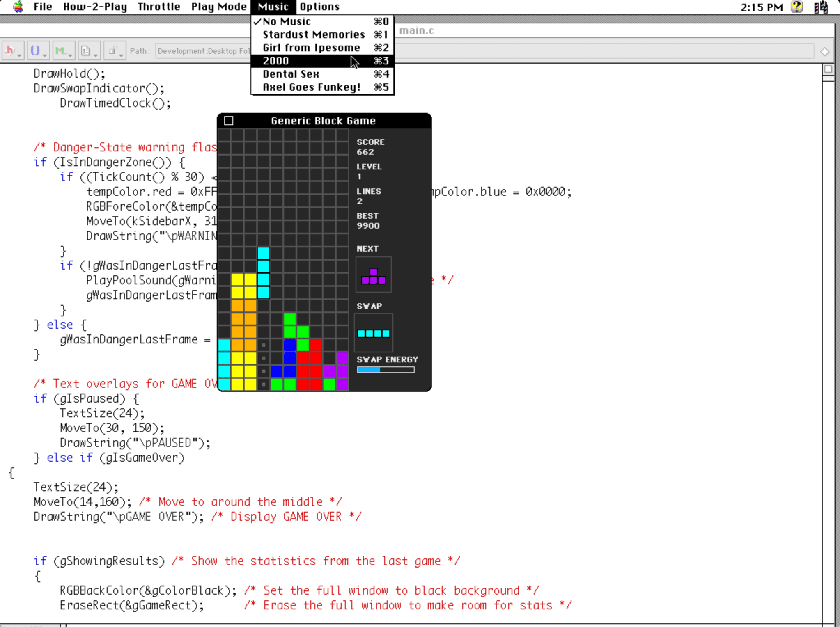Choose Dental Sex track

tap(322, 74)
